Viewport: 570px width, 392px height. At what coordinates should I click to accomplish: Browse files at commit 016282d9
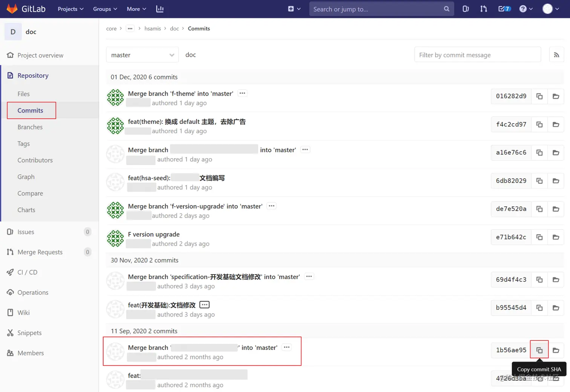[556, 96]
